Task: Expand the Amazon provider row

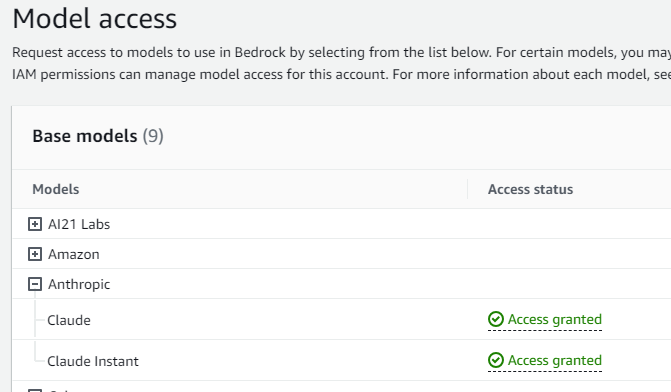Action: click(x=35, y=254)
